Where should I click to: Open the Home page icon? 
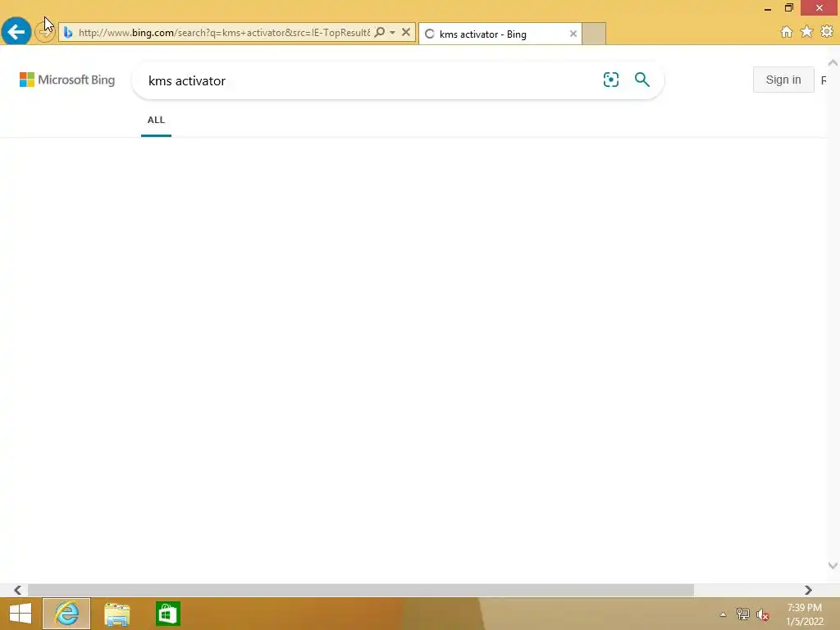[x=787, y=32]
